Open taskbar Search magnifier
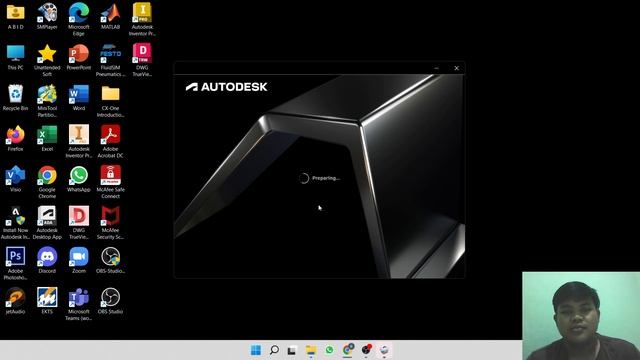This screenshot has height=360, width=640. [x=274, y=350]
